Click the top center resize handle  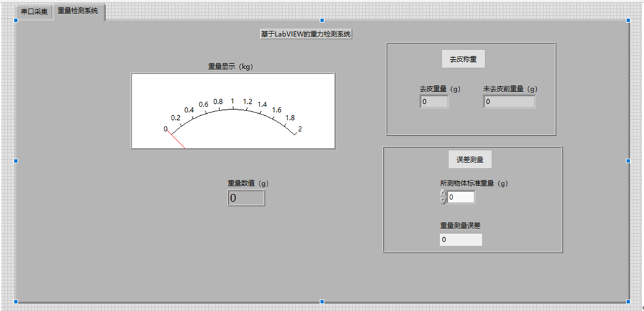pos(322,20)
